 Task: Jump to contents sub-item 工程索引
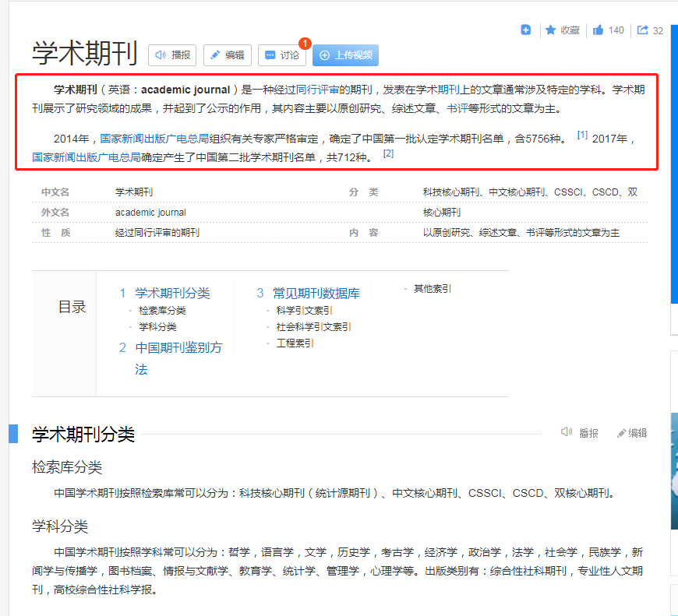[295, 343]
